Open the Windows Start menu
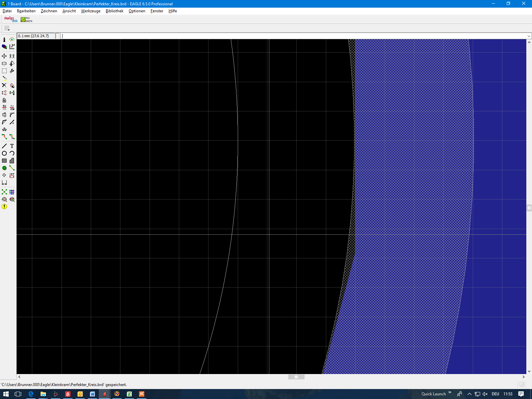Viewport: 532px width, 399px height. click(6, 394)
